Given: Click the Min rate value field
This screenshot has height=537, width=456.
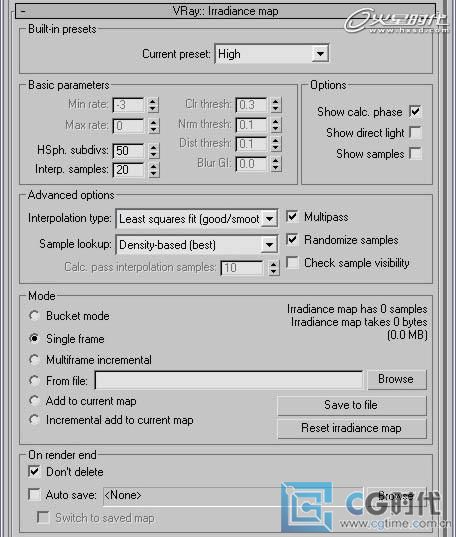Looking at the screenshot, I should pyautogui.click(x=128, y=105).
